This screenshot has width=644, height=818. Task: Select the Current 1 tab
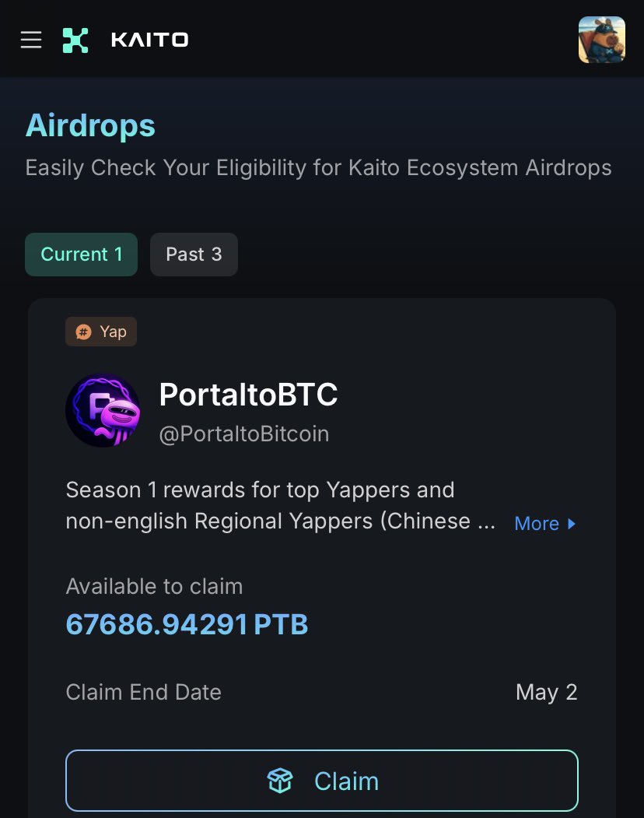pos(82,254)
